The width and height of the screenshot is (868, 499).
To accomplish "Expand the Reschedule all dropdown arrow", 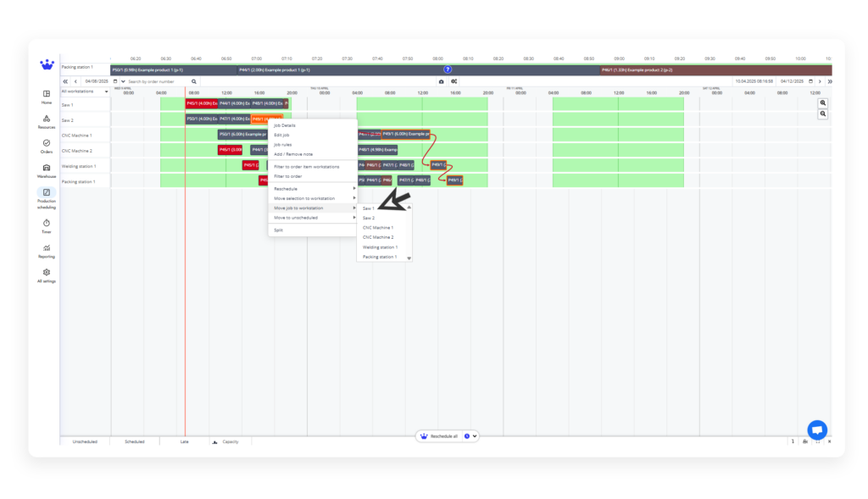I will click(x=475, y=436).
